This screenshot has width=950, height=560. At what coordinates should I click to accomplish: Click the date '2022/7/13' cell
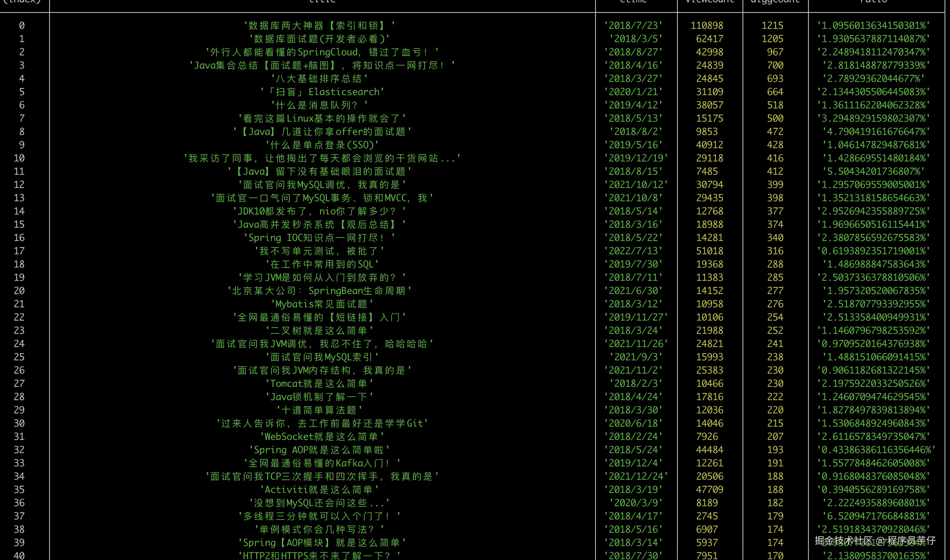[633, 251]
